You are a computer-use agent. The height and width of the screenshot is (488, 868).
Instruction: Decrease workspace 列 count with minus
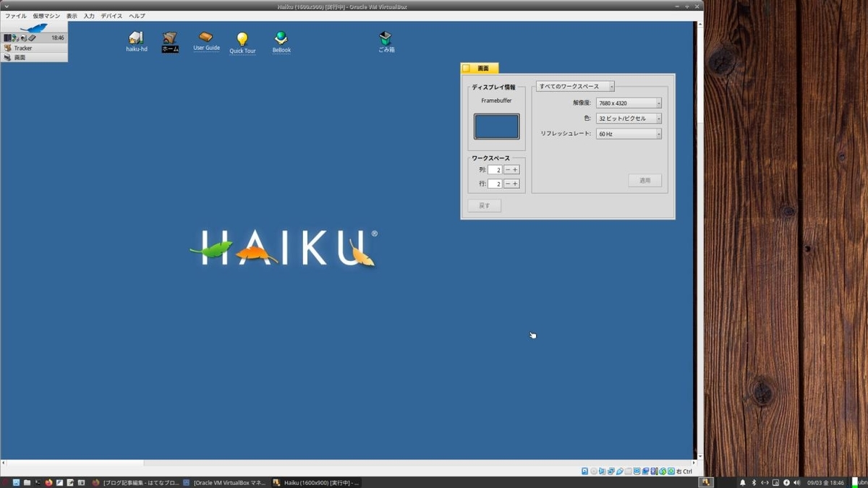(508, 170)
